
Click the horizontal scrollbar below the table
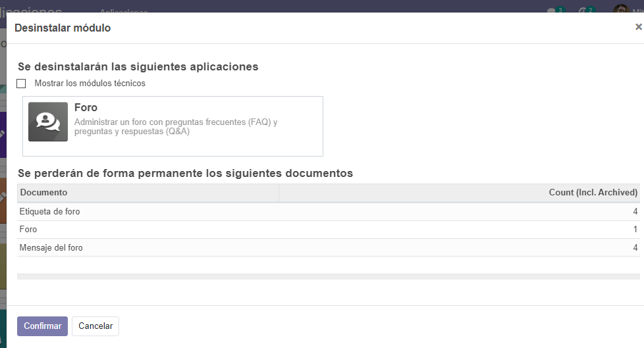tap(328, 277)
